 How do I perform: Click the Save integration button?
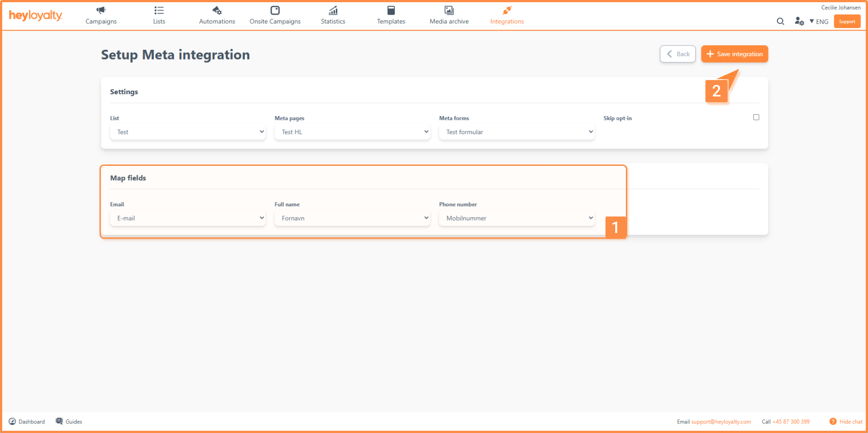734,54
